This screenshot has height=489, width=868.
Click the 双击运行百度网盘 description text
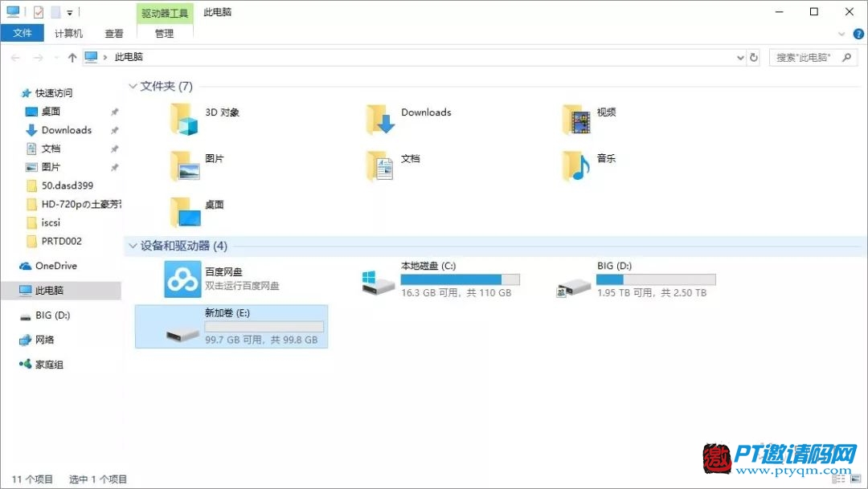click(x=242, y=286)
